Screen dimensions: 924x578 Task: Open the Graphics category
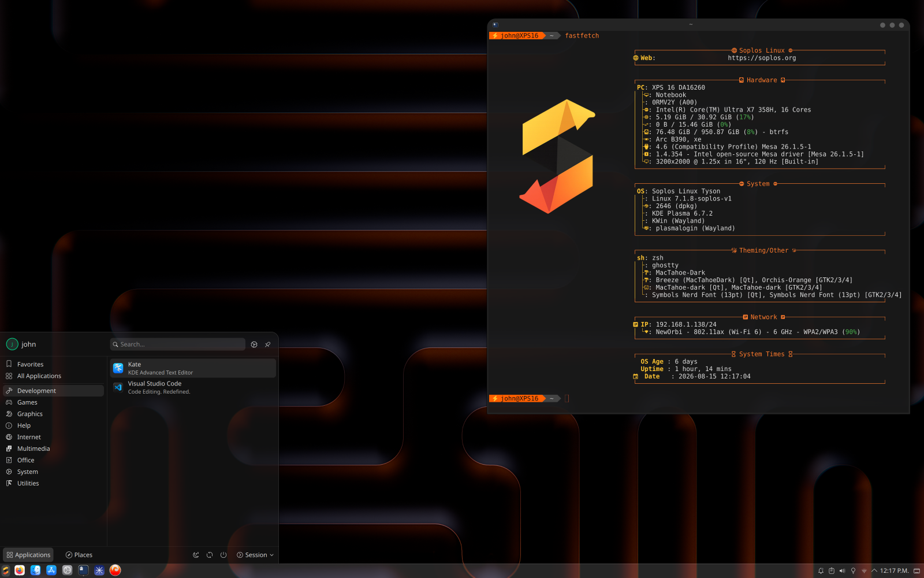[x=53, y=414]
